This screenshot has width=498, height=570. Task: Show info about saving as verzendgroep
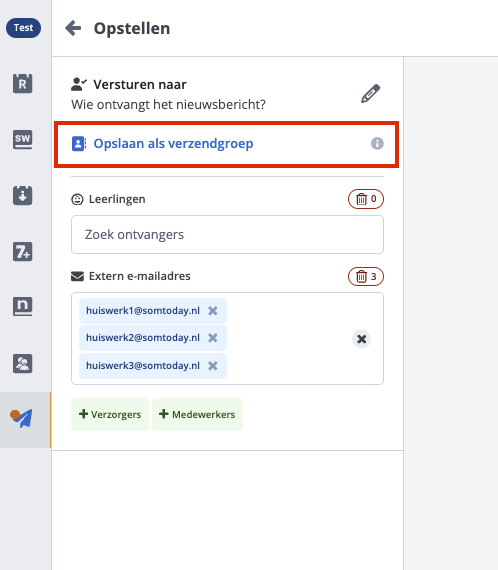coord(377,144)
